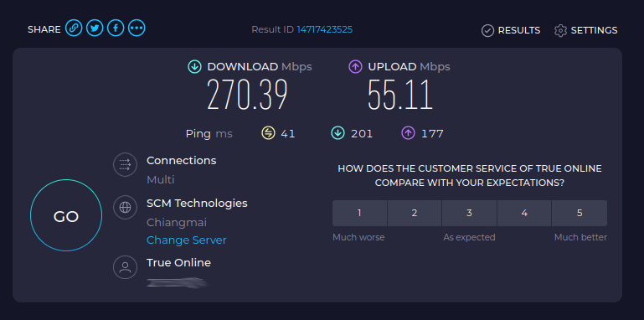Click the Change Server link
Image resolution: width=644 pixels, height=320 pixels.
187,240
